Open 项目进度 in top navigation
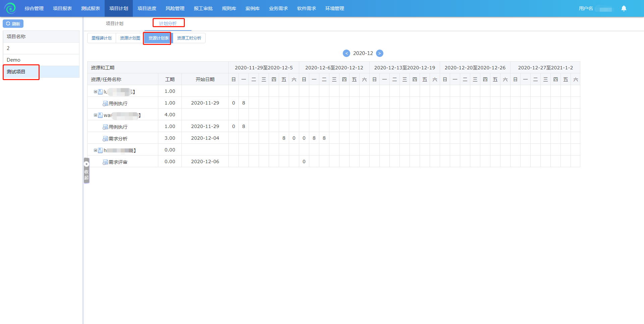 pyautogui.click(x=147, y=8)
